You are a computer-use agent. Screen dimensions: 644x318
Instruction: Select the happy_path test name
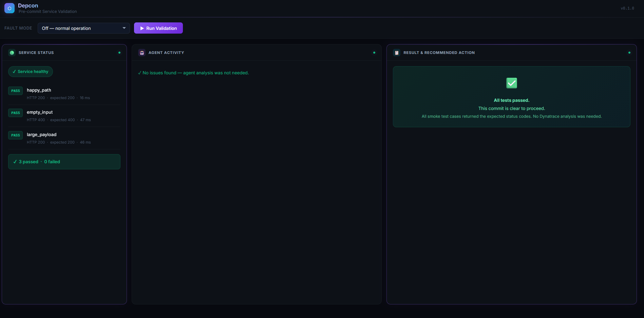[x=39, y=90]
